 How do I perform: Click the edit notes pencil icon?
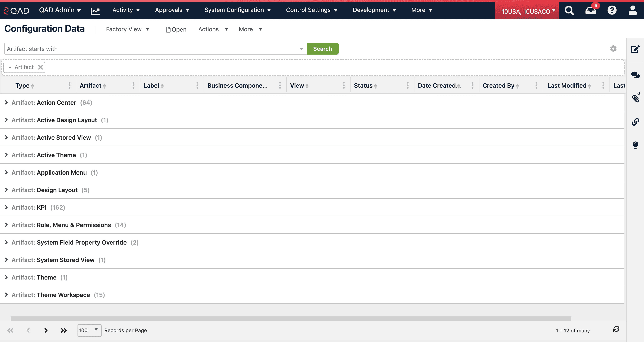pyautogui.click(x=635, y=49)
